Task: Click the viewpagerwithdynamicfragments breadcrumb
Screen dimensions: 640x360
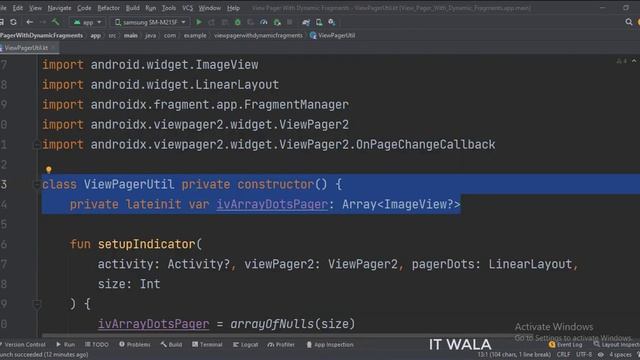Action: click(x=258, y=36)
